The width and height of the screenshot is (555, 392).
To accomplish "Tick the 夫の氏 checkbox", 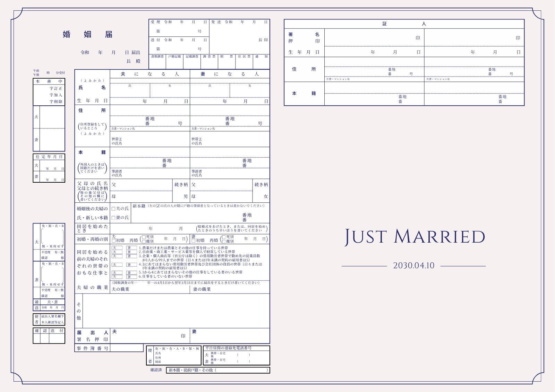I will 113,209.
